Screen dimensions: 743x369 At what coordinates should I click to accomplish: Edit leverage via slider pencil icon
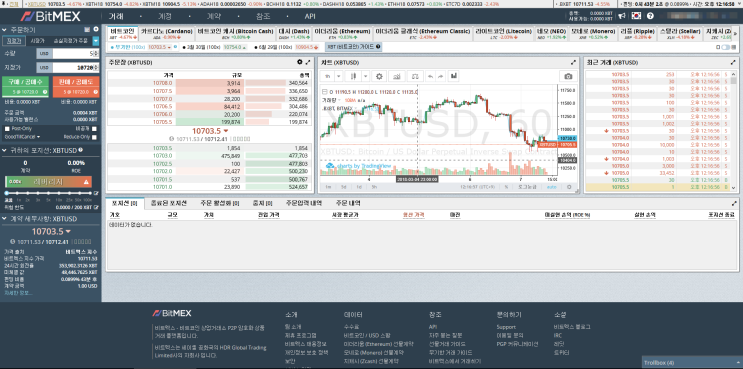coord(96,193)
